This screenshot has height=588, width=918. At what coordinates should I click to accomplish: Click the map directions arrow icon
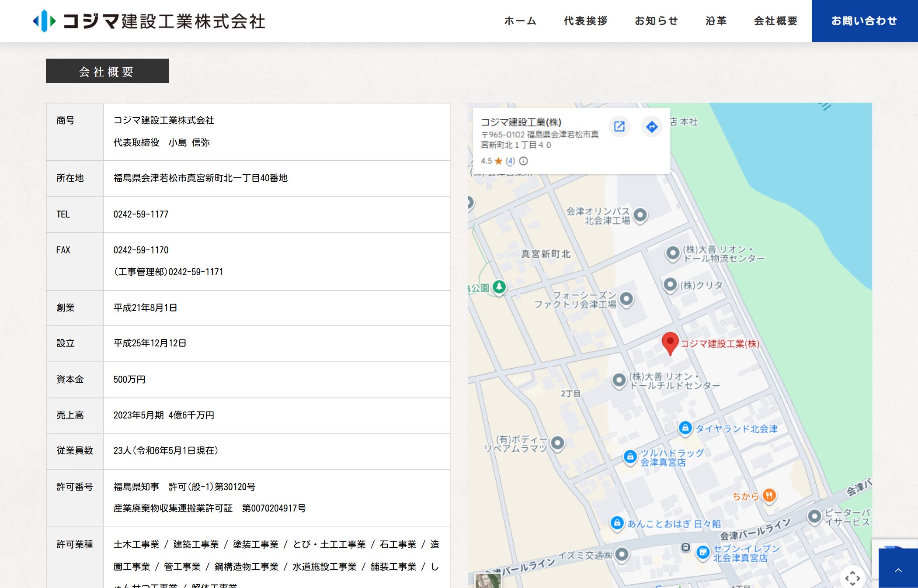click(652, 127)
